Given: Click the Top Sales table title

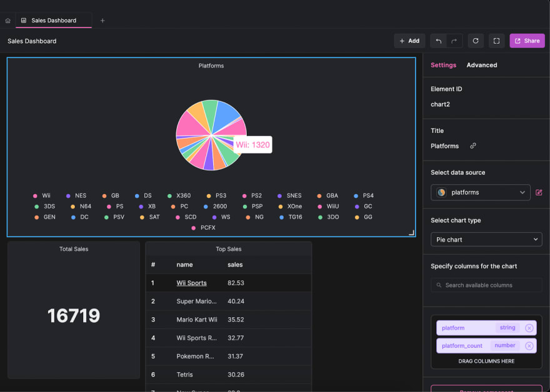Looking at the screenshot, I should [228, 249].
